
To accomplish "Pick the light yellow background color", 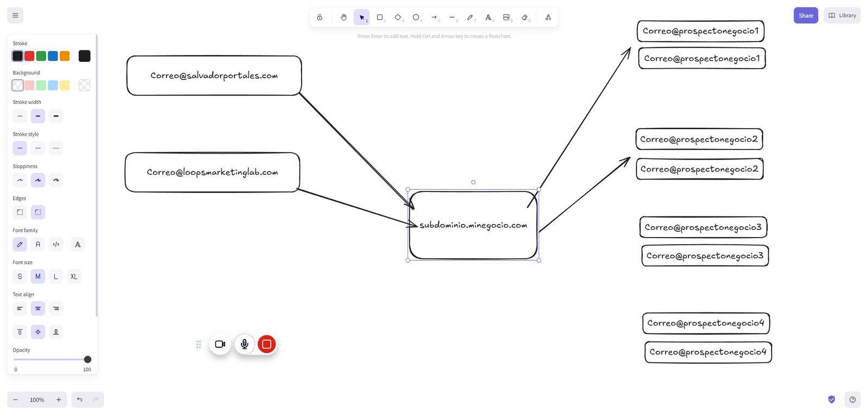I will [x=65, y=85].
